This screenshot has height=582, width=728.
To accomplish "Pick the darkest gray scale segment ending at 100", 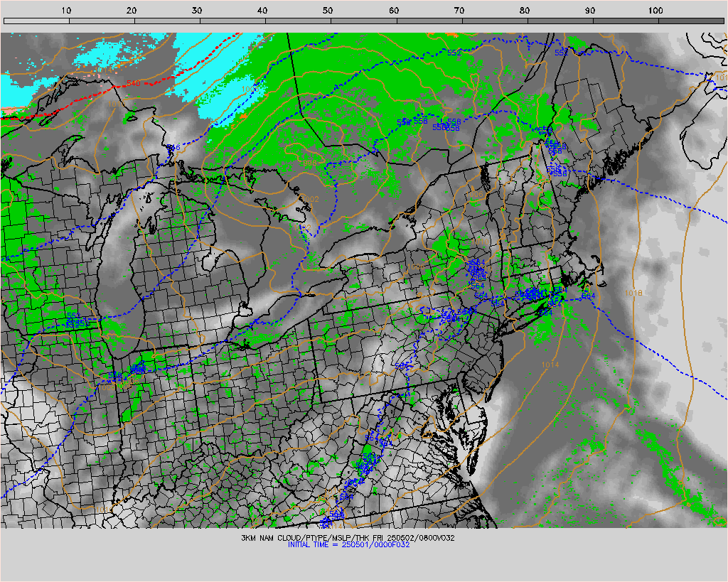I will (x=626, y=21).
